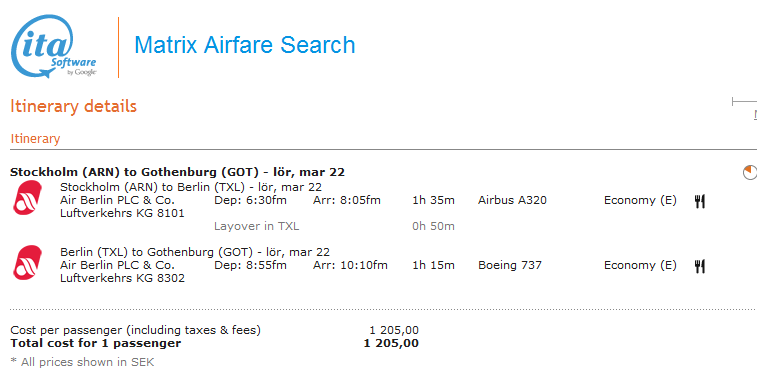Click the progress step line at top right

[744, 101]
